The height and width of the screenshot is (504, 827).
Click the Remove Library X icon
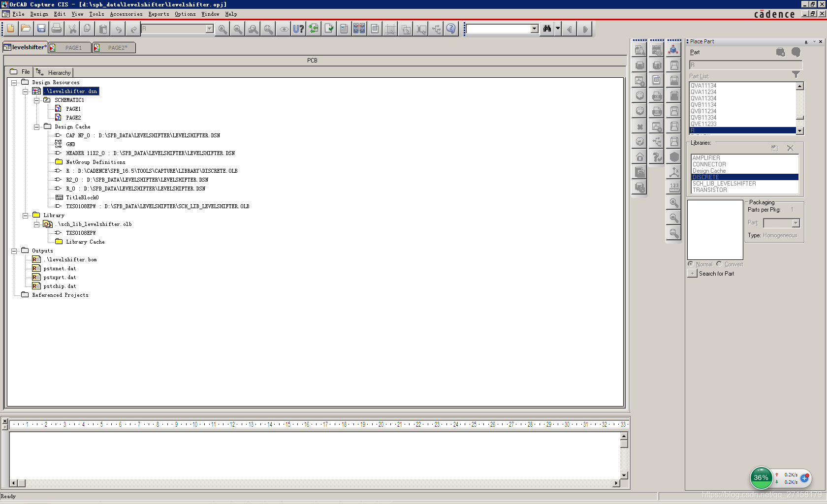(790, 148)
